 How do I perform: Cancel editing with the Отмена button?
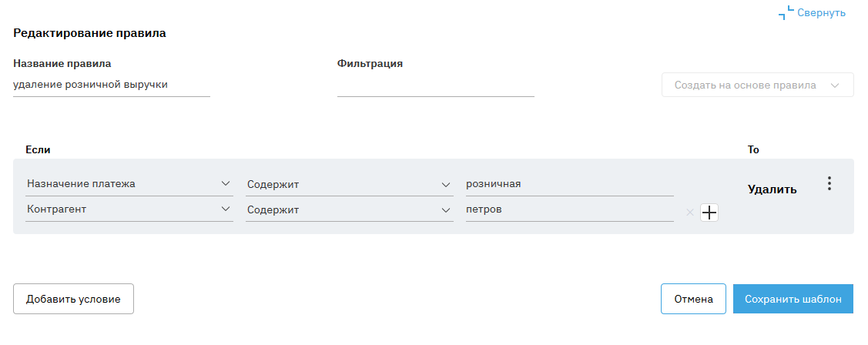pyautogui.click(x=693, y=299)
